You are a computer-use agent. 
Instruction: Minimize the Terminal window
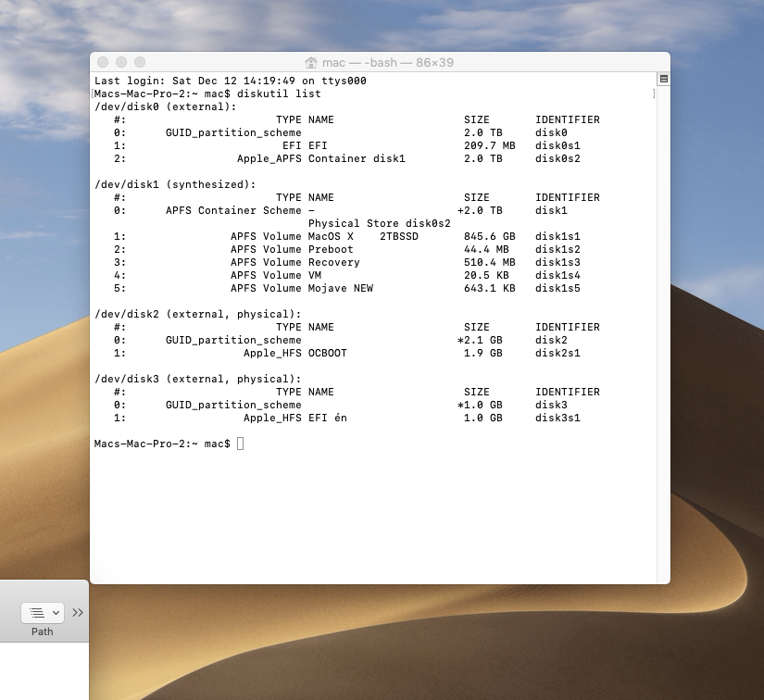(x=121, y=62)
